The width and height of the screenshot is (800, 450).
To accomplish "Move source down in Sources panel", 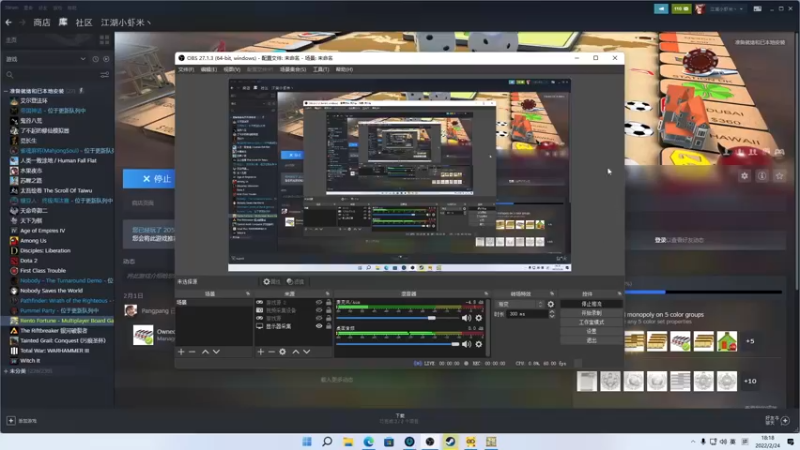I will click(x=307, y=352).
